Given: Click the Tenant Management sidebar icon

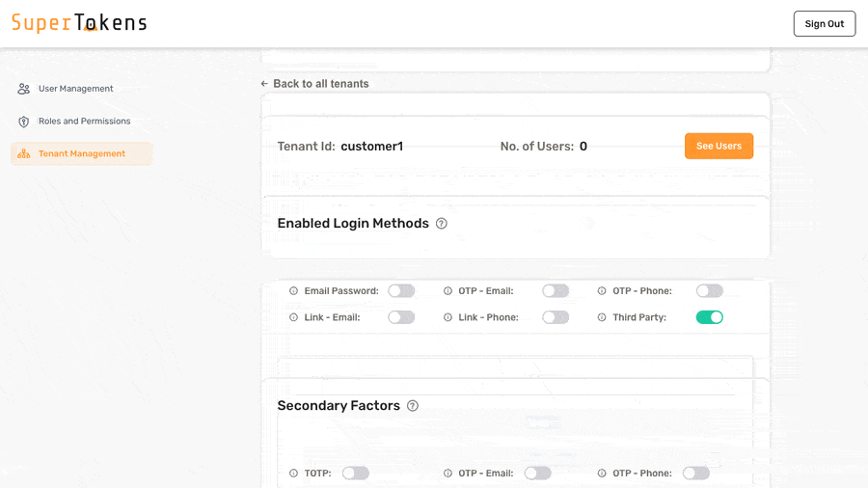Looking at the screenshot, I should click(24, 154).
